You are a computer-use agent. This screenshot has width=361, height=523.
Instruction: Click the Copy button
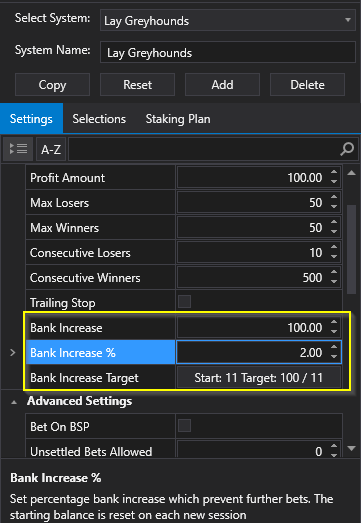(x=52, y=85)
